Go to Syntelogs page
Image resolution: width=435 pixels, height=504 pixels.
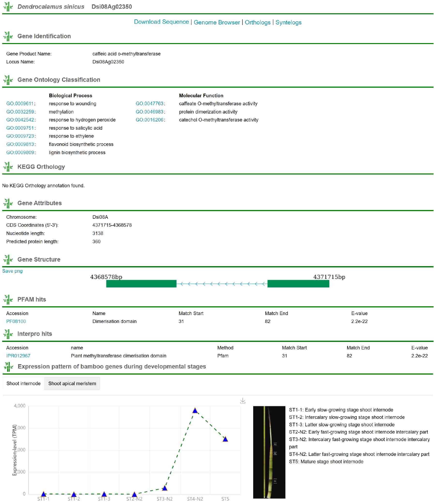tap(288, 22)
